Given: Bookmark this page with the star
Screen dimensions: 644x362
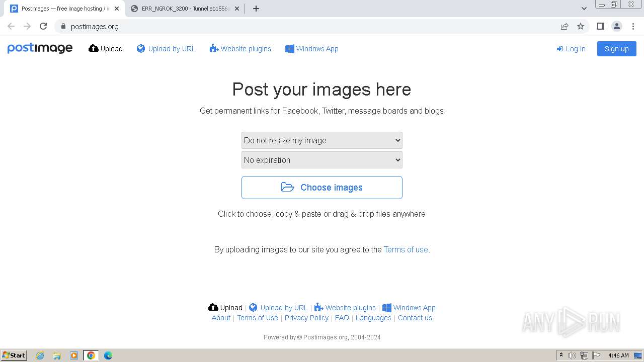Looking at the screenshot, I should point(581,26).
